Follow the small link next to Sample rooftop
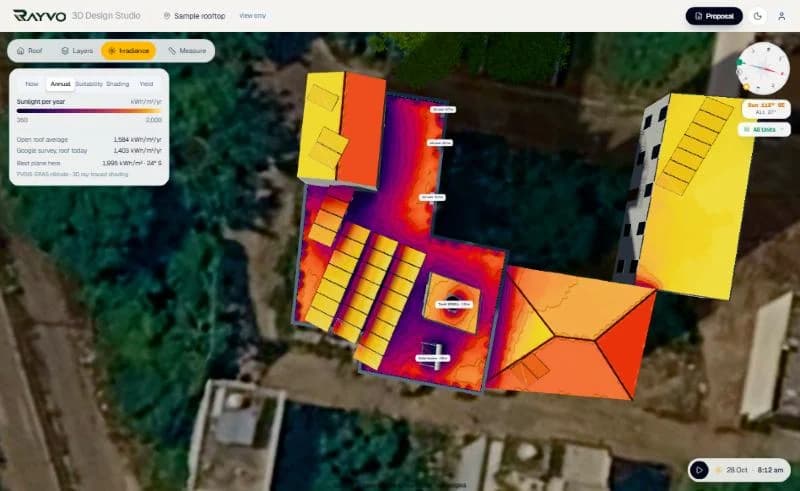Screen dimensions: 800x491 point(253,16)
